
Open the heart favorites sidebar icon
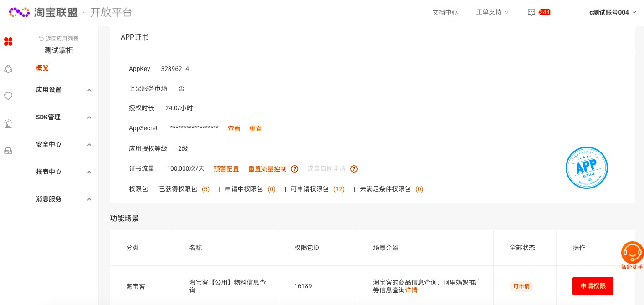pos(8,96)
